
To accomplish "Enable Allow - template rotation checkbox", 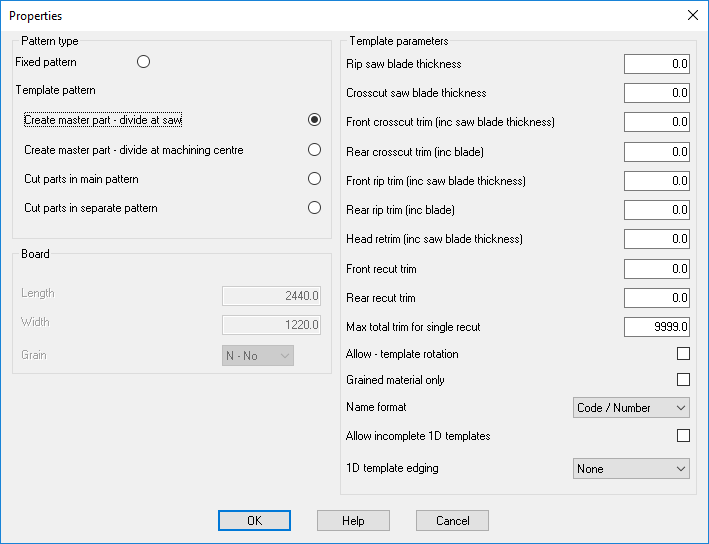I will click(683, 354).
